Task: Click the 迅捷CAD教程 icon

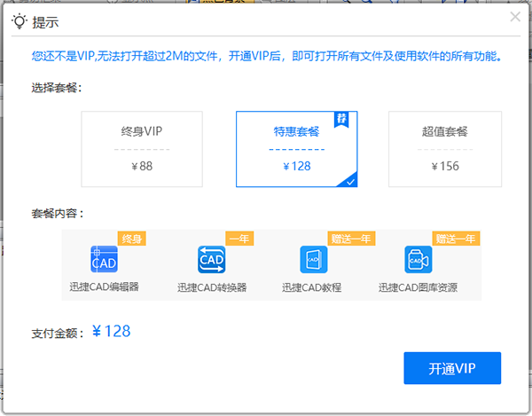Action: click(x=314, y=259)
